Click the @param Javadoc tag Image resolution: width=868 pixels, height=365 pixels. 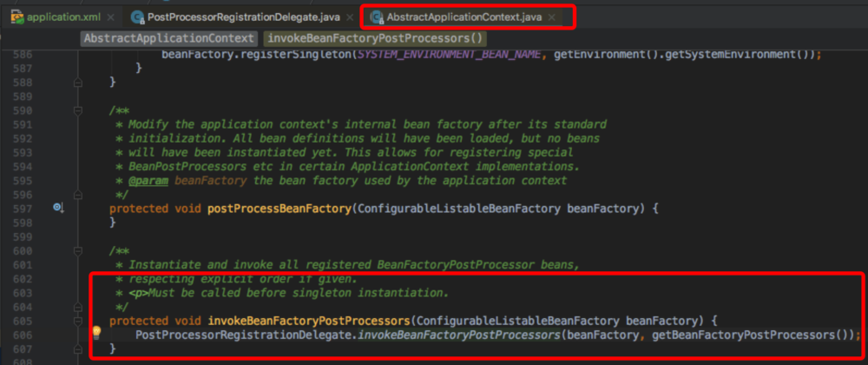click(x=148, y=181)
